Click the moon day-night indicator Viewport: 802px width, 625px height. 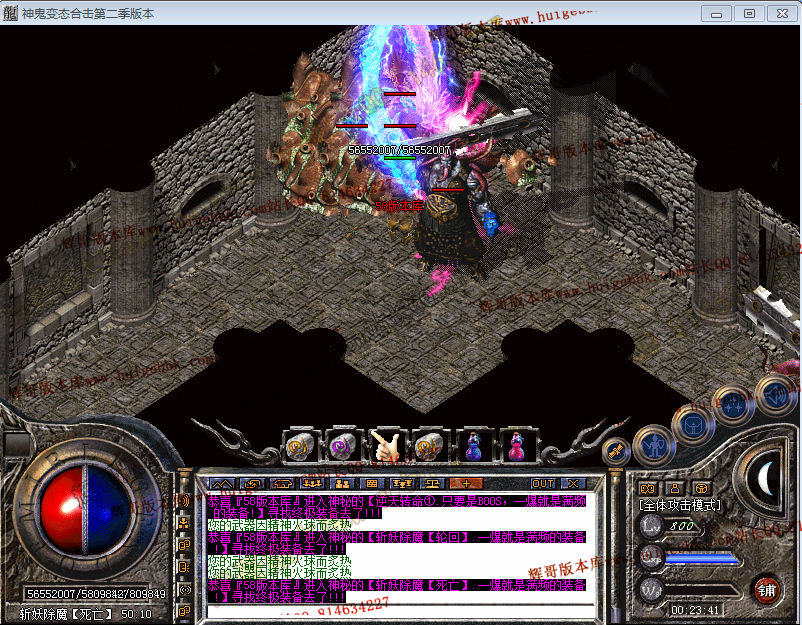766,478
